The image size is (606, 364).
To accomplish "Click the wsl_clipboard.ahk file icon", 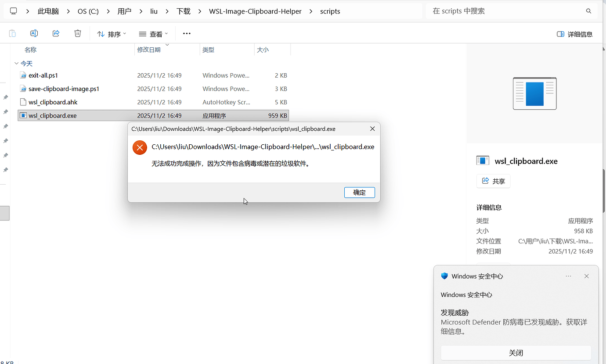I will tap(23, 102).
